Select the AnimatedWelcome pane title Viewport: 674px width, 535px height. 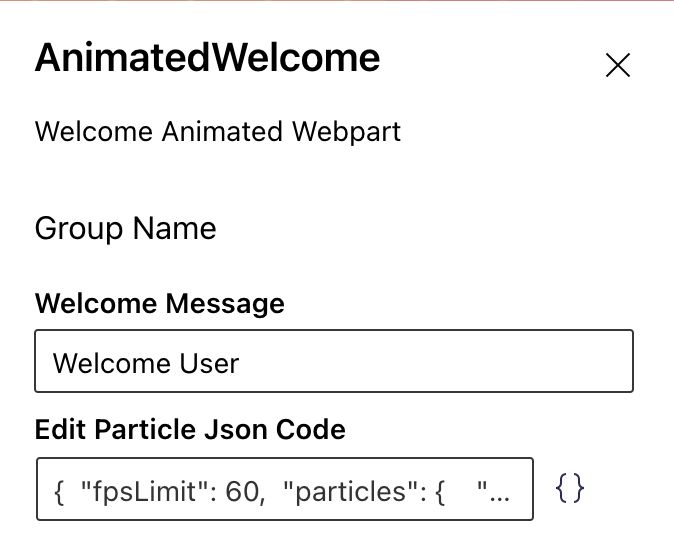click(x=207, y=58)
